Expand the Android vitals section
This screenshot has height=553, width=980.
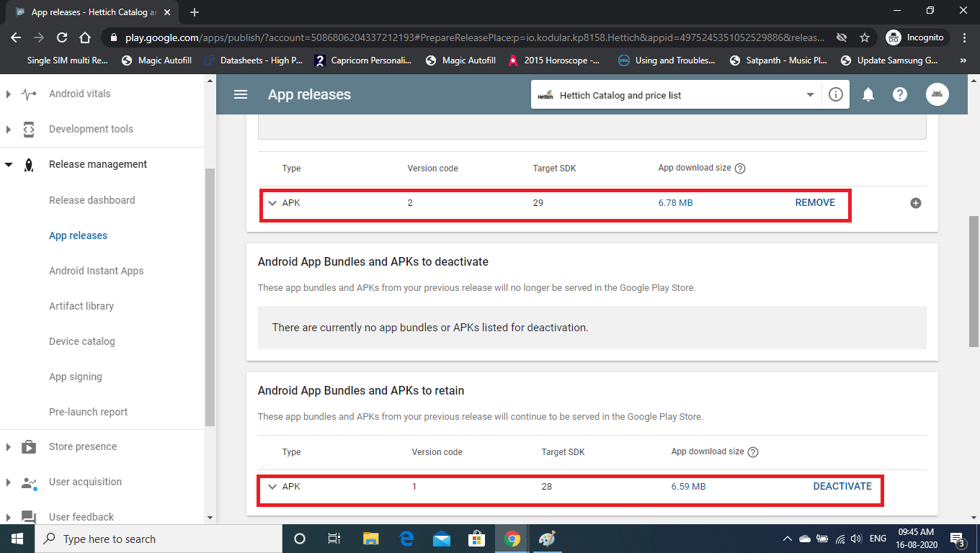point(9,94)
